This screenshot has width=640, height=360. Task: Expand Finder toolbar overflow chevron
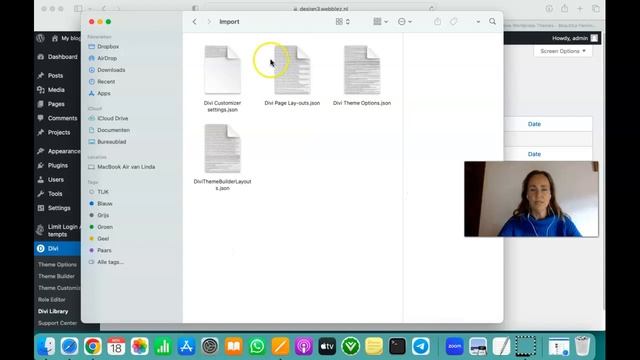coord(478,22)
